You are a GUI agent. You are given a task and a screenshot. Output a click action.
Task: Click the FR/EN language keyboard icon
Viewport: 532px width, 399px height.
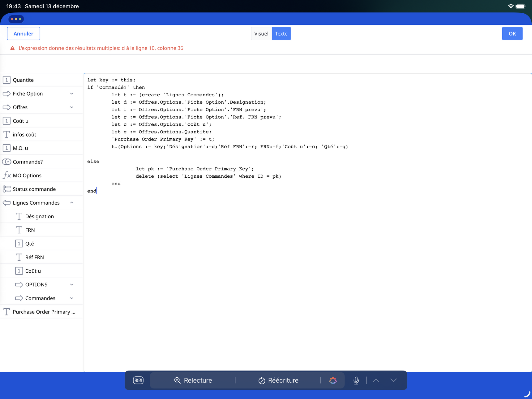[x=138, y=380]
